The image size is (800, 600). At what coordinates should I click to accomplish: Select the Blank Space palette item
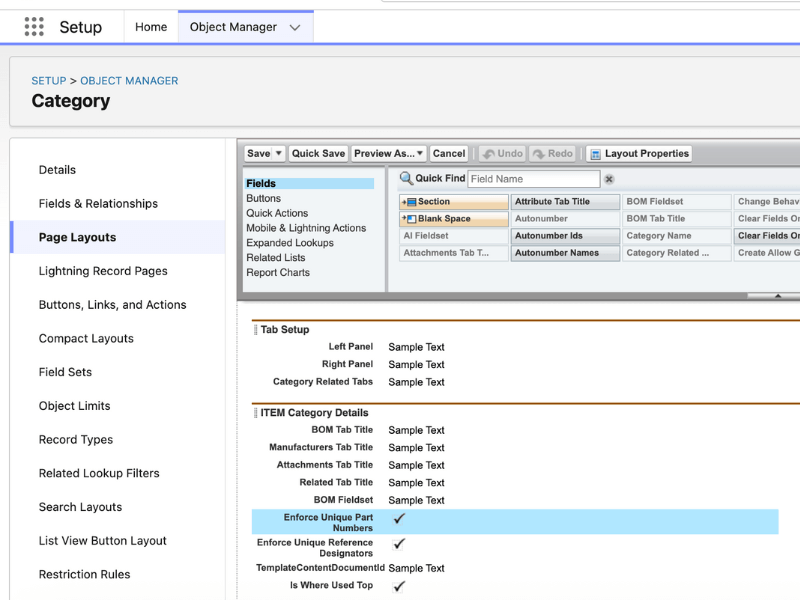pos(454,218)
